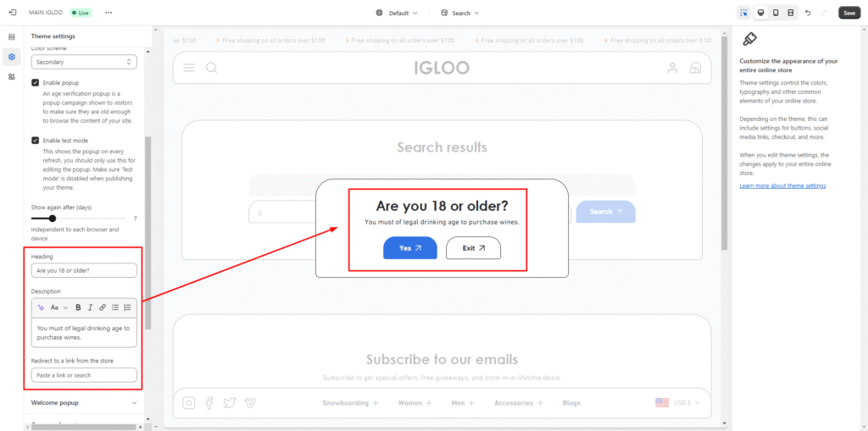Open the Search template dropdown
This screenshot has height=431, width=868.
point(460,13)
